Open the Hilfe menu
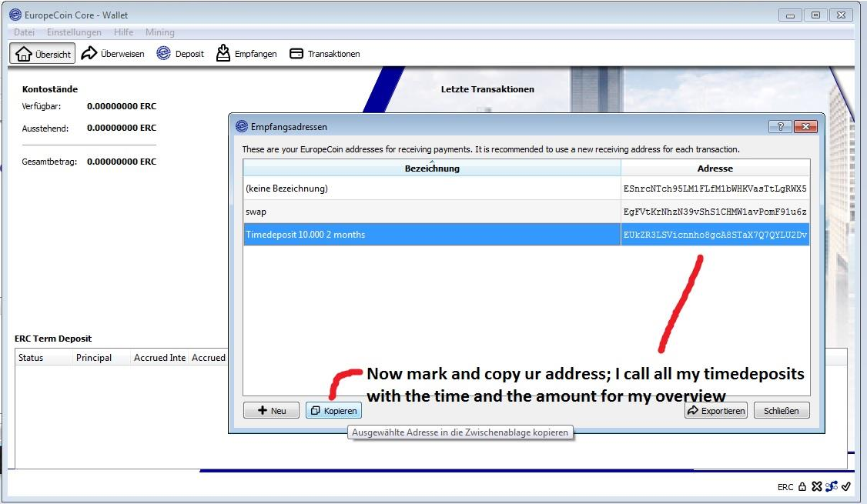 pos(123,32)
